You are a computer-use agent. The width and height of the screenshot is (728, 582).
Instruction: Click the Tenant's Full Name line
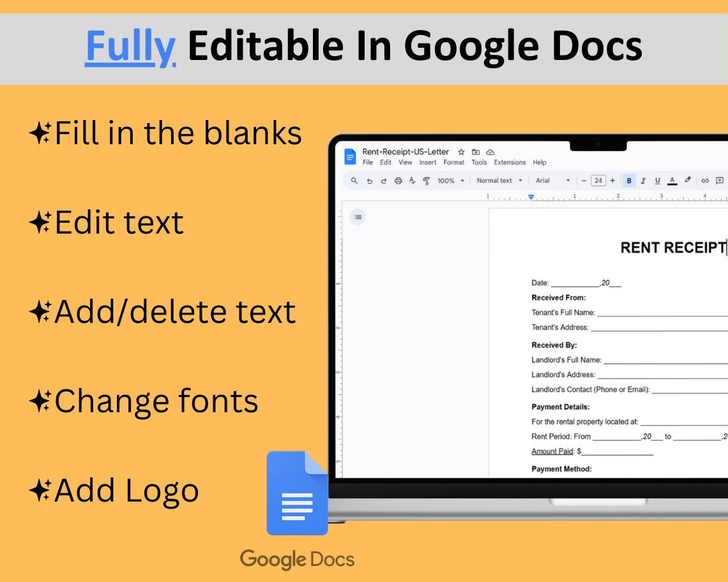coord(630,312)
